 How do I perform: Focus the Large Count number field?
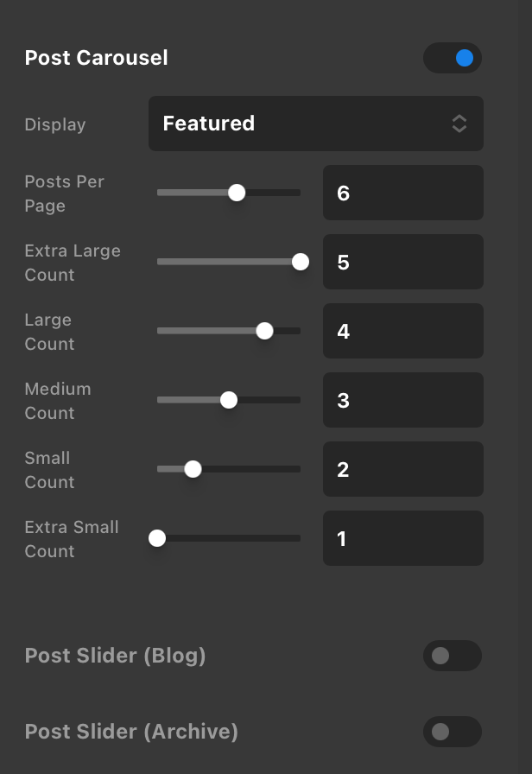[402, 331]
